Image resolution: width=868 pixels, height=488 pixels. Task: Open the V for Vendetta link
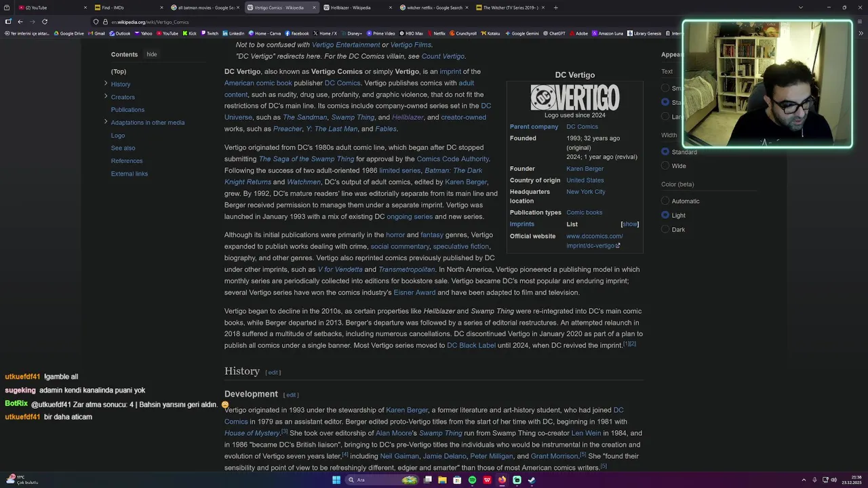click(x=340, y=270)
